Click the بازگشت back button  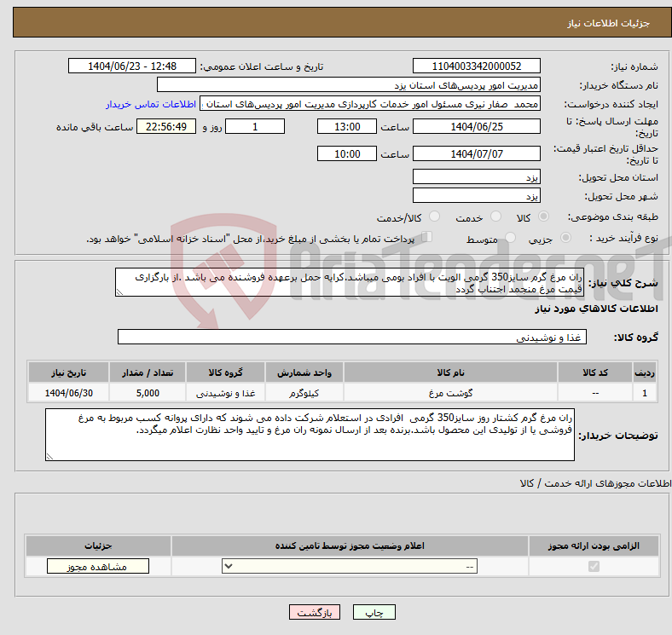(x=315, y=612)
